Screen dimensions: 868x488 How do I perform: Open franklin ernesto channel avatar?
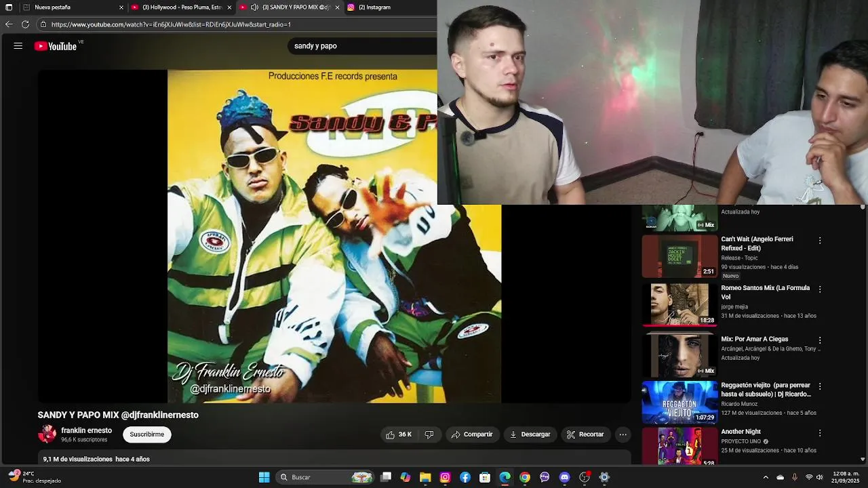tap(47, 434)
